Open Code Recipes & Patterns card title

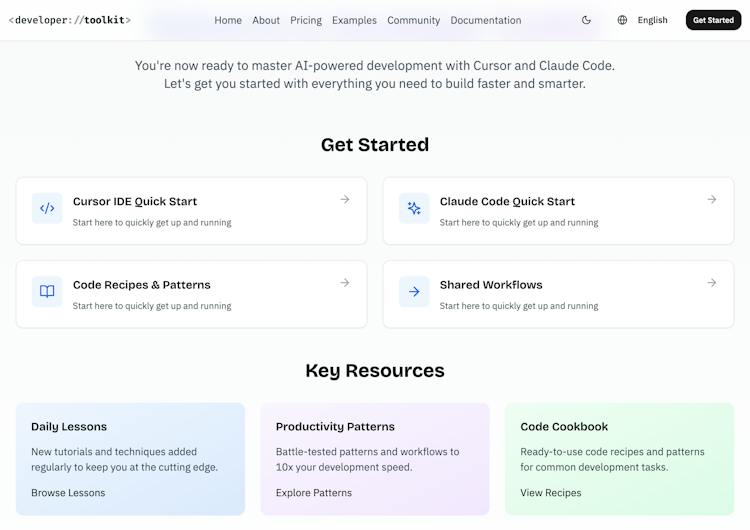(x=142, y=285)
